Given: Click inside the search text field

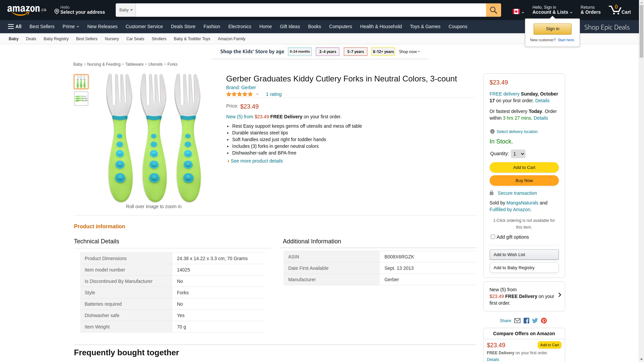Looking at the screenshot, I should point(311,10).
